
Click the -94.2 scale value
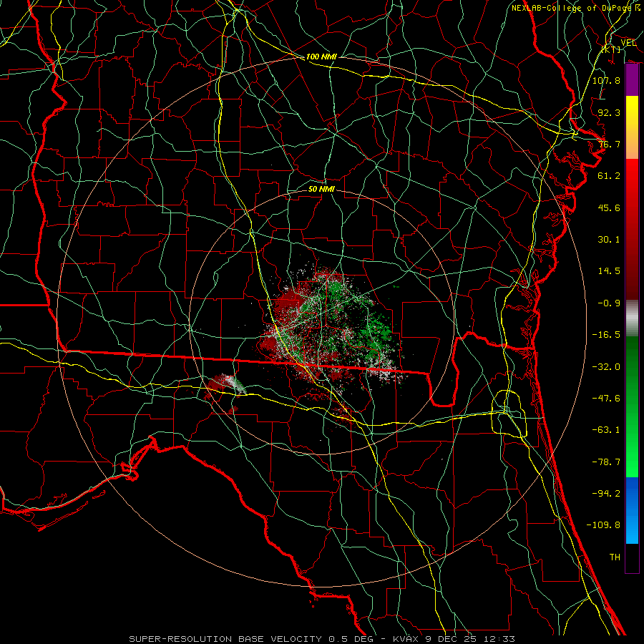coord(606,494)
